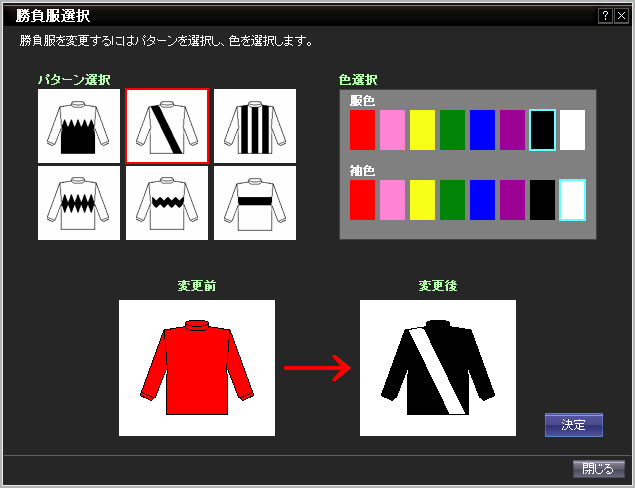The width and height of the screenshot is (635, 488).
Task: Pick black for 袖色 sleeve color
Action: click(x=542, y=200)
